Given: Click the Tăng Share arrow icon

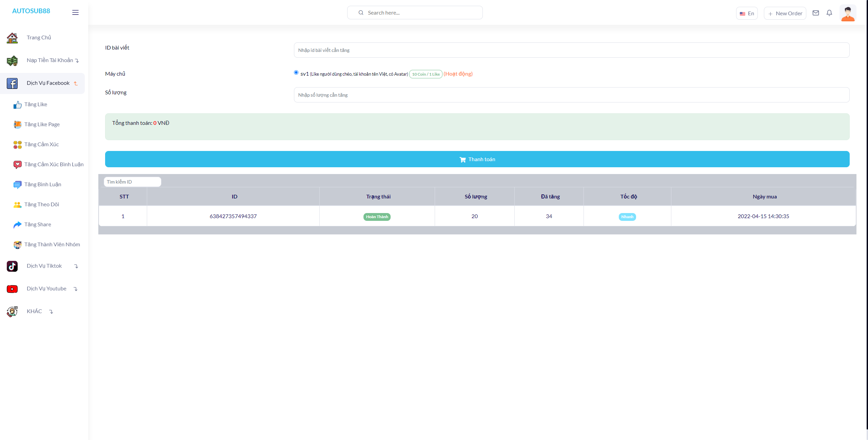Looking at the screenshot, I should [x=17, y=225].
